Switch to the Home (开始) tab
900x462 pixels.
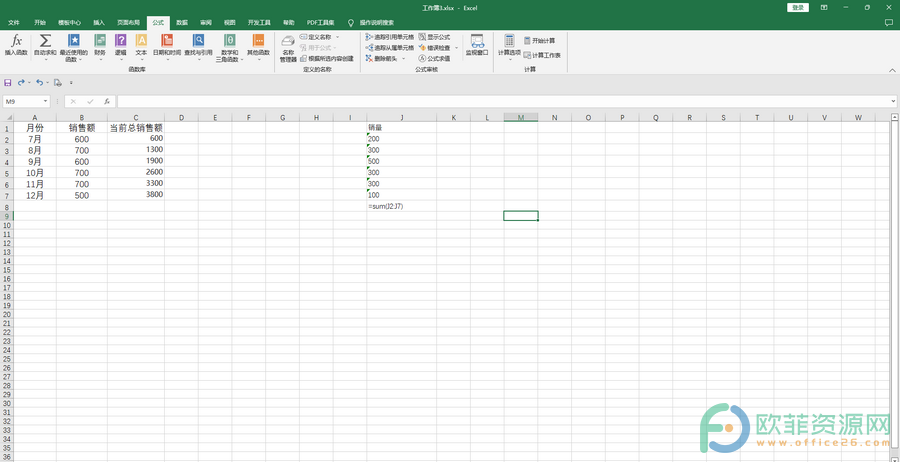(40, 22)
